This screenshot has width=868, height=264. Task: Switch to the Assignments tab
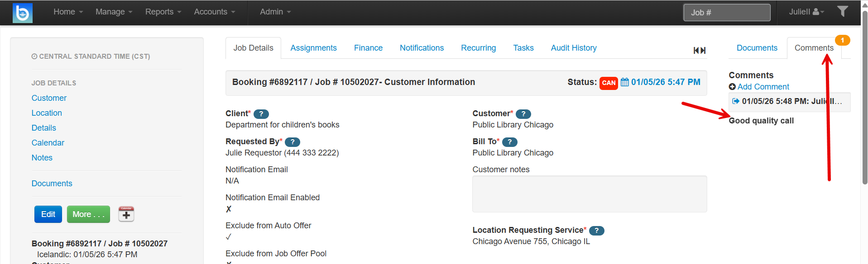click(x=313, y=48)
